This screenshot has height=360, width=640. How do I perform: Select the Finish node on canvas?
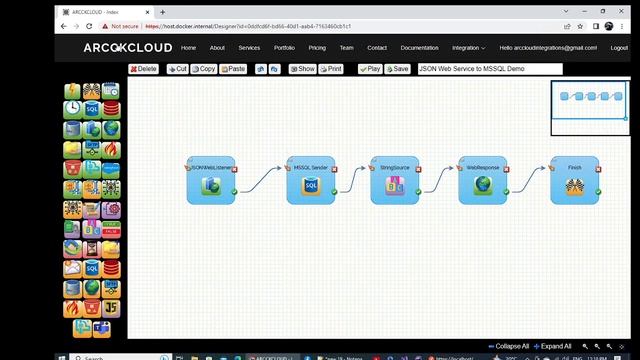(x=575, y=180)
